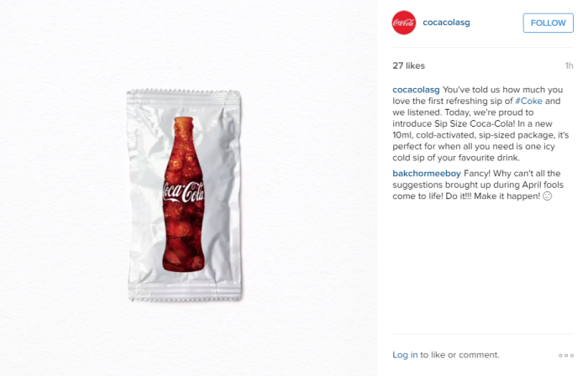Select the Log in link

click(405, 355)
